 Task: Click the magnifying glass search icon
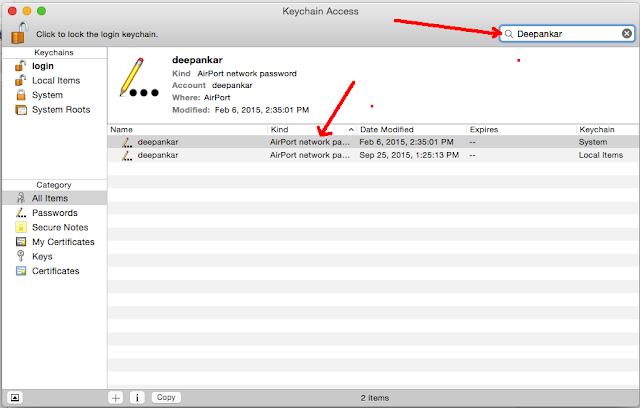tap(509, 34)
